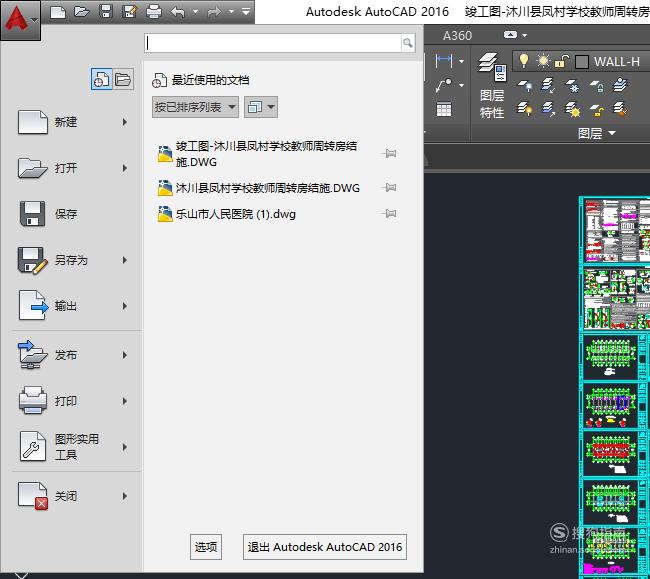
Task: Switch to the A360 ribbon tab
Action: (457, 36)
